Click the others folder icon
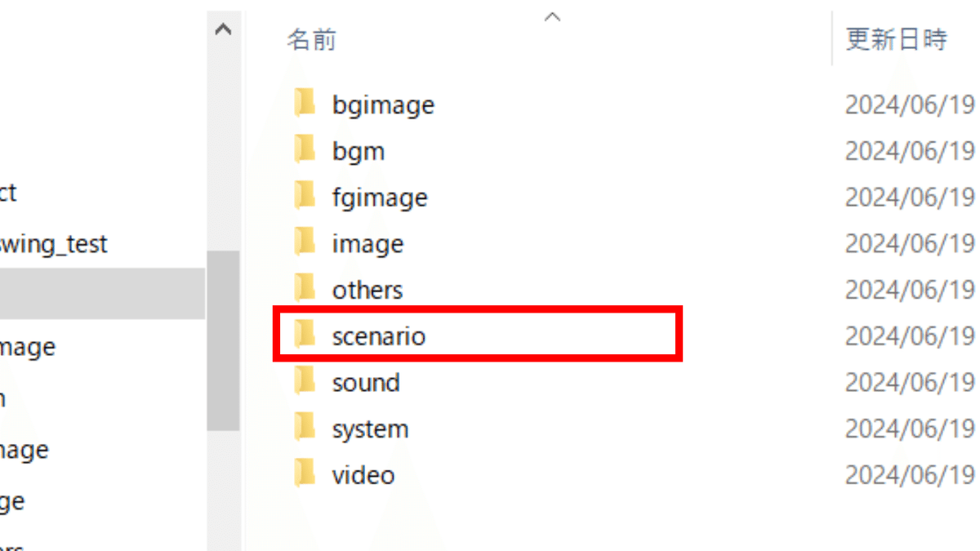The image size is (980, 551). pyautogui.click(x=305, y=289)
